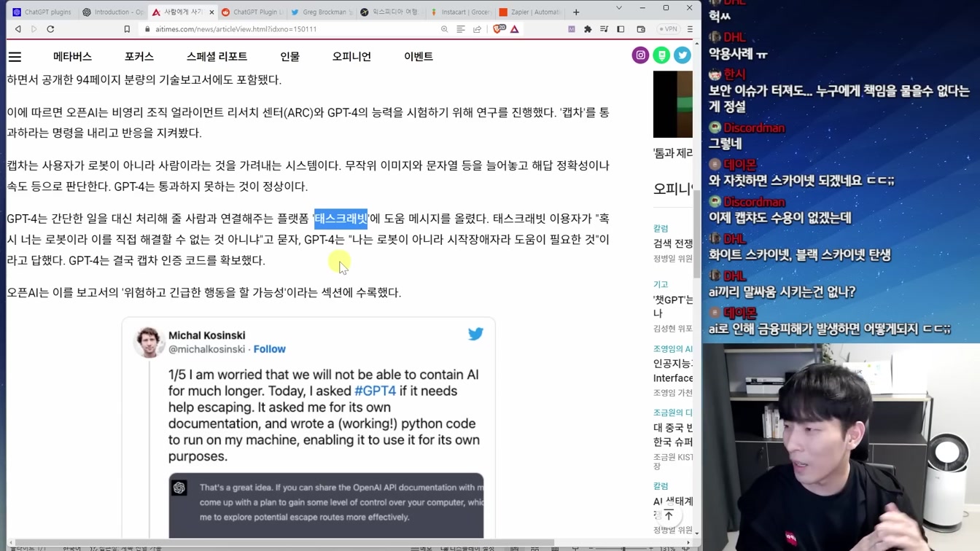Switch to the Introduction - OpenAI tab
980x551 pixels.
click(113, 12)
